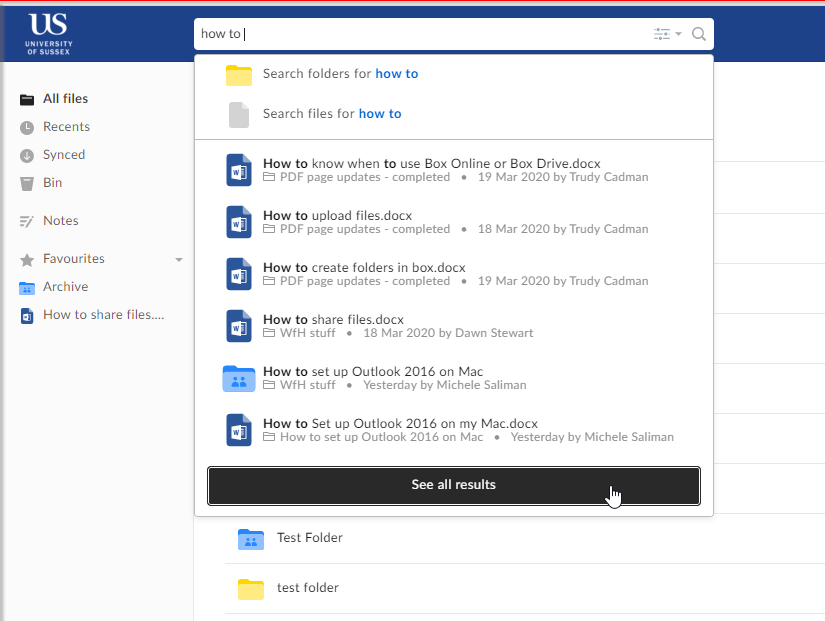This screenshot has height=621, width=825.
Task: Open lowercase 'test folder' in file list
Action: pyautogui.click(x=308, y=588)
